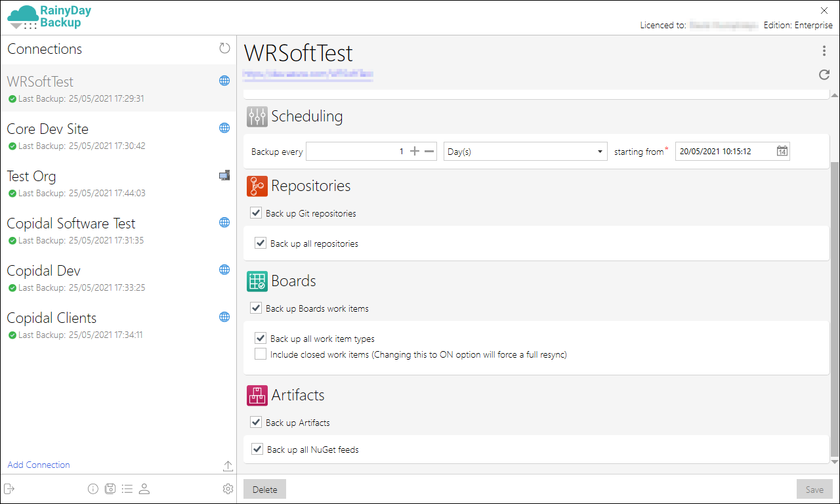Click the exit icon in the bottom bar
The image size is (840, 504).
click(9, 489)
